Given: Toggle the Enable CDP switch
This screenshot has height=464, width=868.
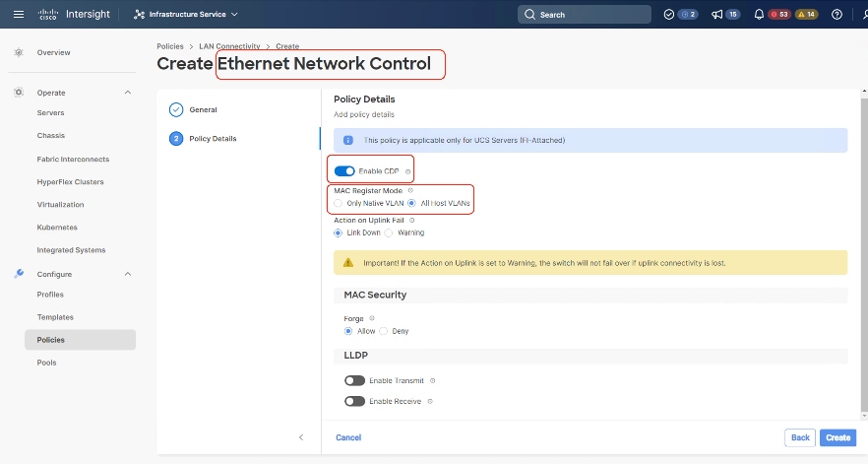Looking at the screenshot, I should click(344, 171).
